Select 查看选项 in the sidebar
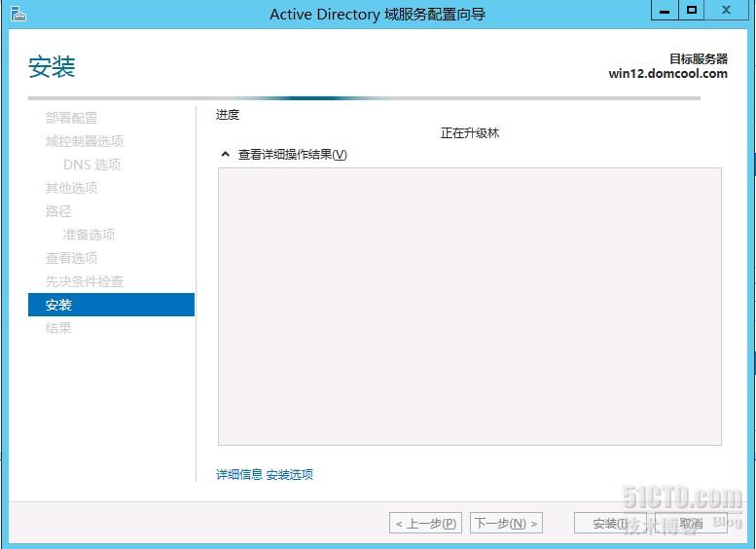756x549 pixels. pyautogui.click(x=71, y=258)
